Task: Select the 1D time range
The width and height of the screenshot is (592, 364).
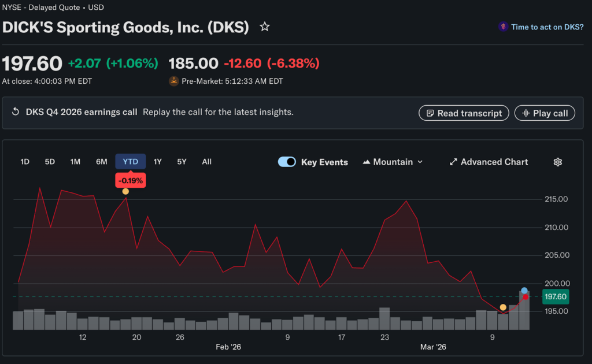Action: click(25, 162)
